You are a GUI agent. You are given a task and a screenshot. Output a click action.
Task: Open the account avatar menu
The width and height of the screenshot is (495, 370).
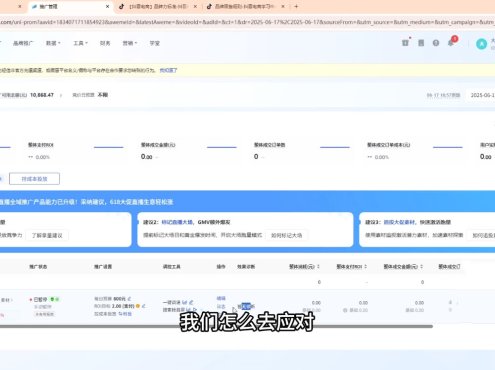pyautogui.click(x=481, y=44)
